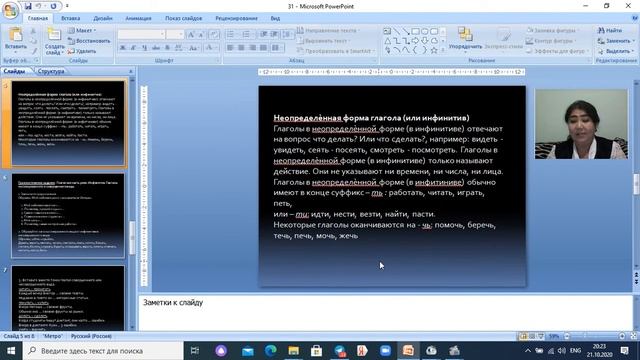The width and height of the screenshot is (640, 360).
Task: Select slide 6 thumbnail in the pane
Action: (x=68, y=216)
